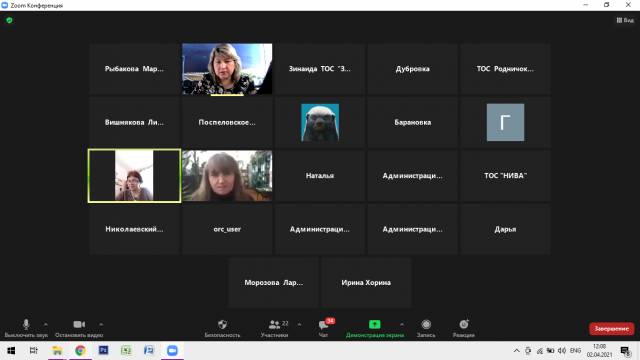Open the Чат chat panel
640x360 pixels.
(323, 328)
